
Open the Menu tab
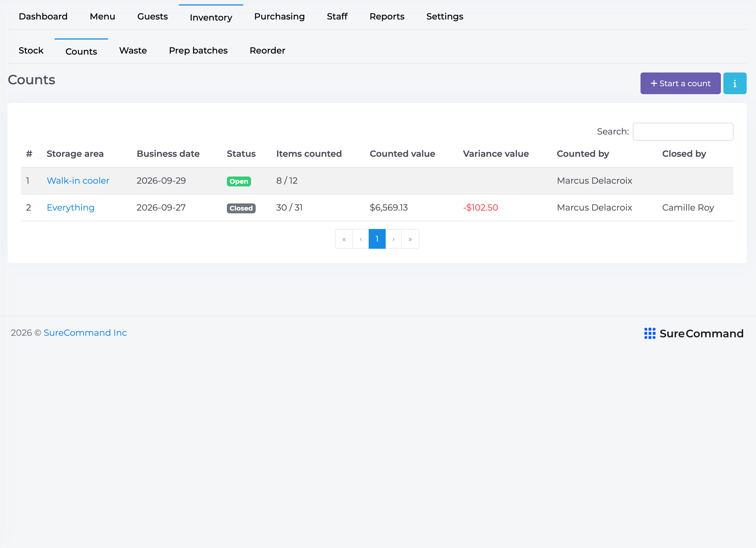(102, 16)
